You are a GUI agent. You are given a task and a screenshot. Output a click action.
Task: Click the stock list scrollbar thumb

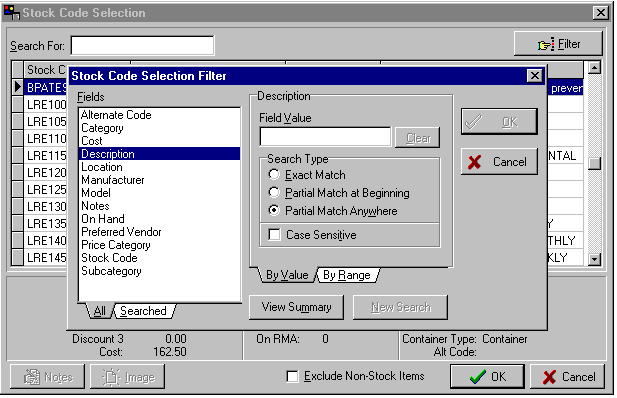(594, 163)
